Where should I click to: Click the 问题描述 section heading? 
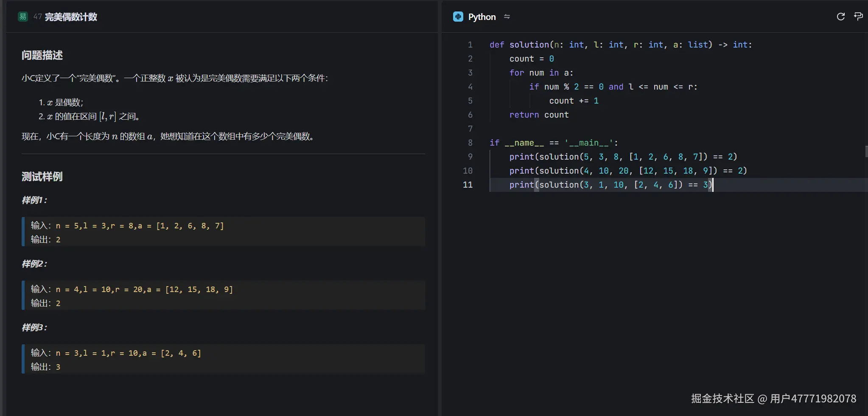click(42, 55)
